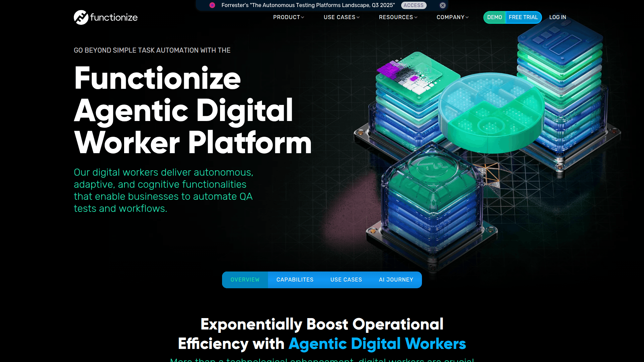The height and width of the screenshot is (362, 644).
Task: Click the Functionize logo icon
Action: (x=81, y=17)
